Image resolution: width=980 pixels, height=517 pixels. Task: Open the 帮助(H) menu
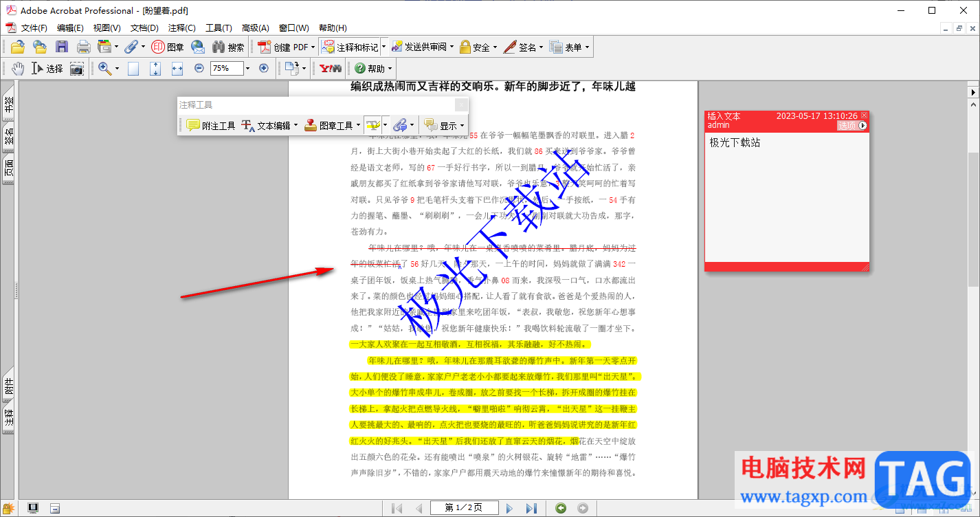(333, 27)
